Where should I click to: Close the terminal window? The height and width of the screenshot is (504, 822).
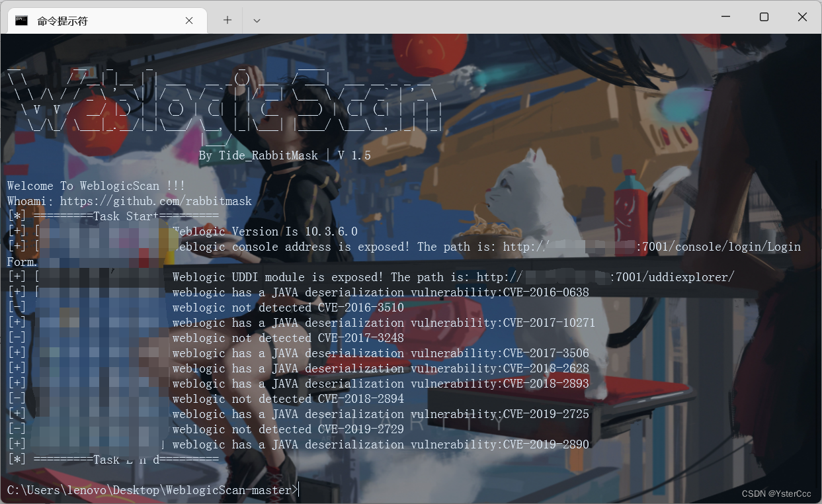click(x=802, y=17)
